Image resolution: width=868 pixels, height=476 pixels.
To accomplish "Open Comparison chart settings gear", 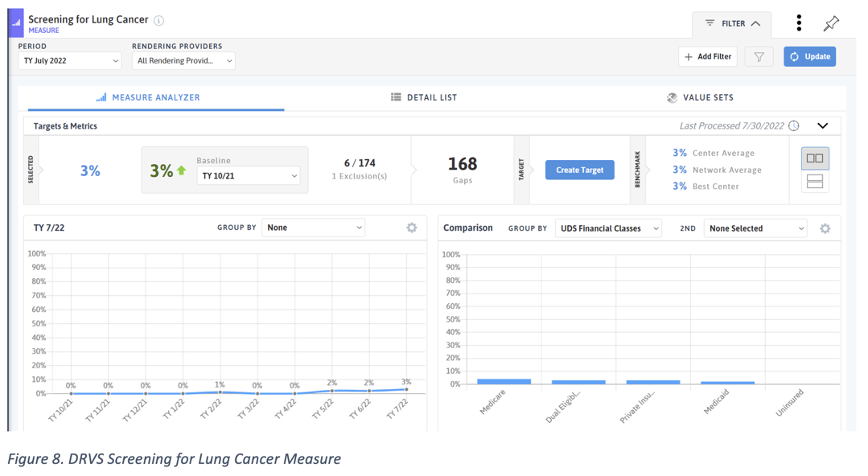I will (825, 228).
